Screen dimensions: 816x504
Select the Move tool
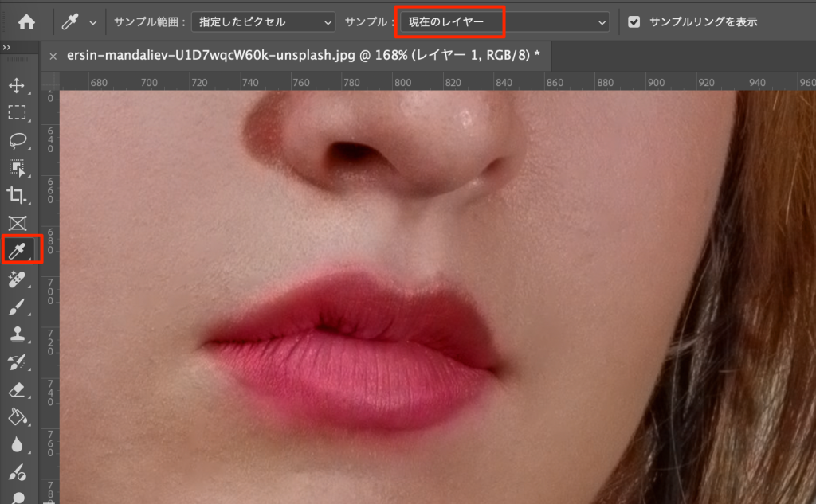[x=17, y=85]
